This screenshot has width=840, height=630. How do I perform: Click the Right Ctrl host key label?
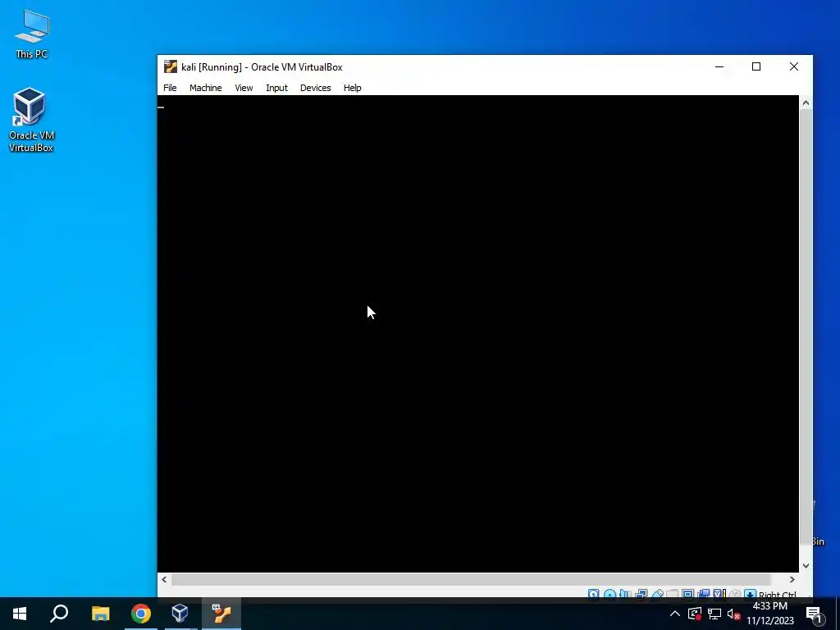(778, 595)
